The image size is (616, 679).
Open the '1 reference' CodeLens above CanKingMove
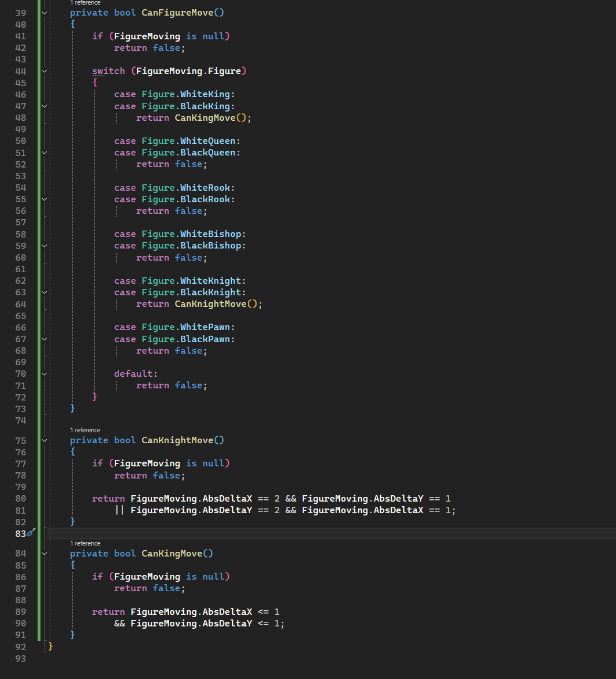[86, 543]
